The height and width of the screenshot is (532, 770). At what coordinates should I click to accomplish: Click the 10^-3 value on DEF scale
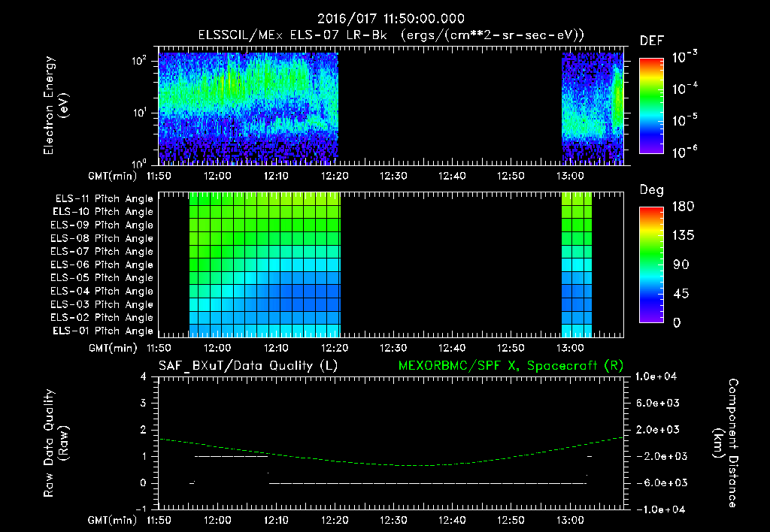click(x=684, y=57)
